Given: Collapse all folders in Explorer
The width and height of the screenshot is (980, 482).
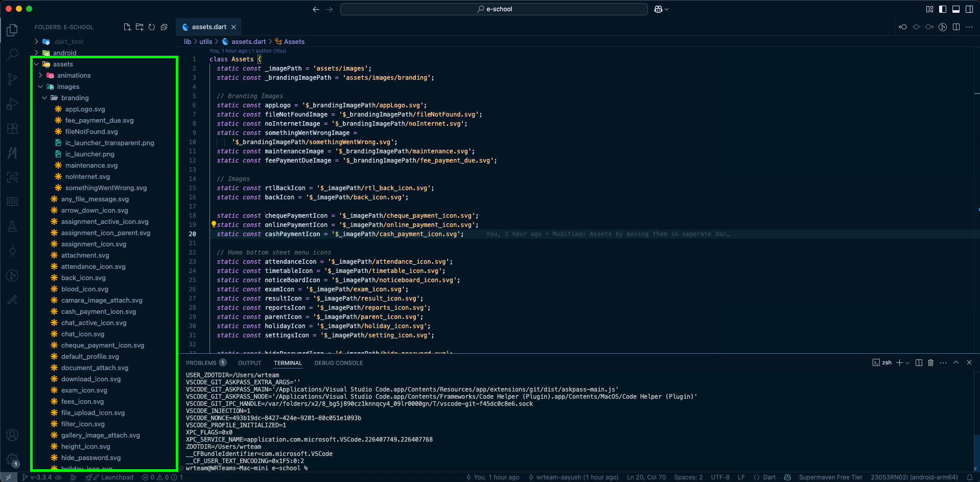Looking at the screenshot, I should pyautogui.click(x=164, y=27).
